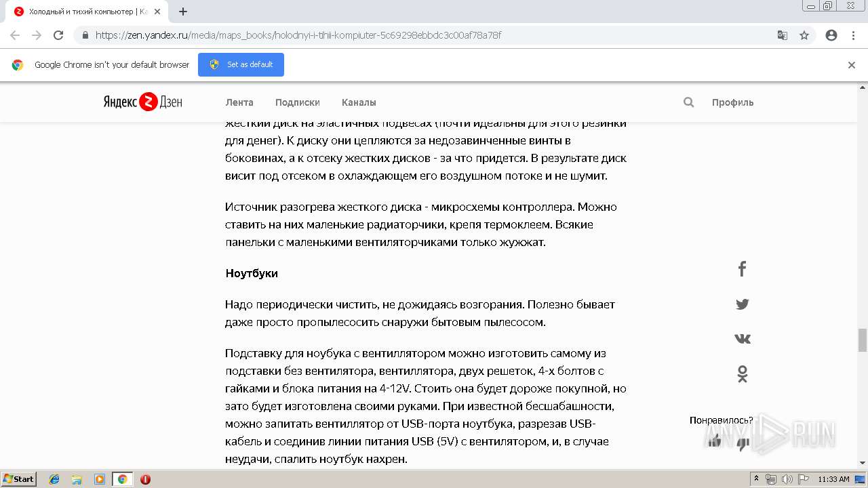This screenshot has width=868, height=488.
Task: Reload the page
Action: click(58, 35)
